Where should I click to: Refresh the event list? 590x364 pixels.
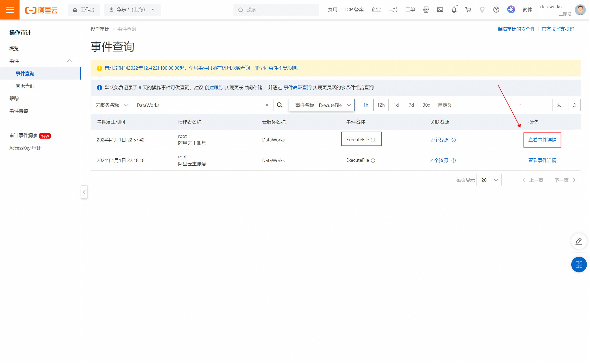click(574, 105)
